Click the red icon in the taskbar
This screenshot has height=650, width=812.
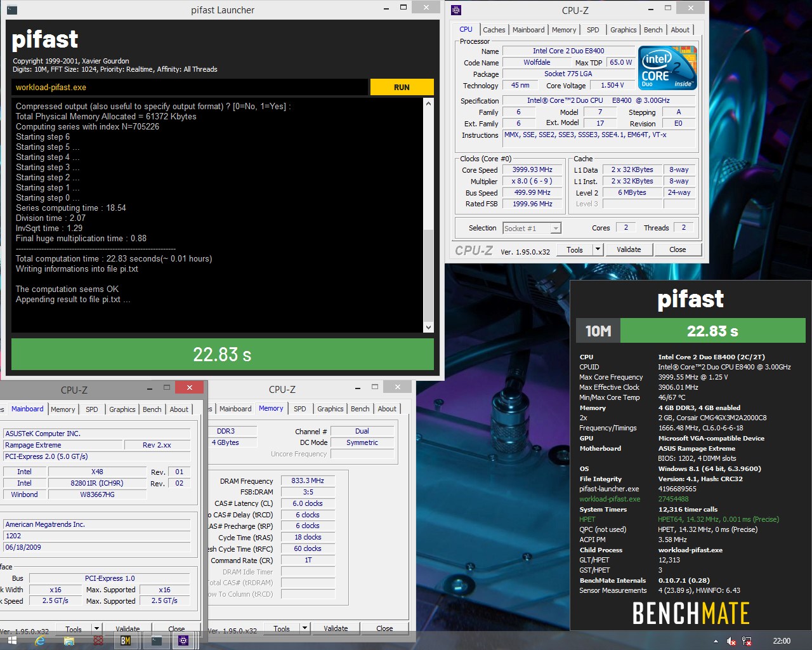[x=98, y=640]
